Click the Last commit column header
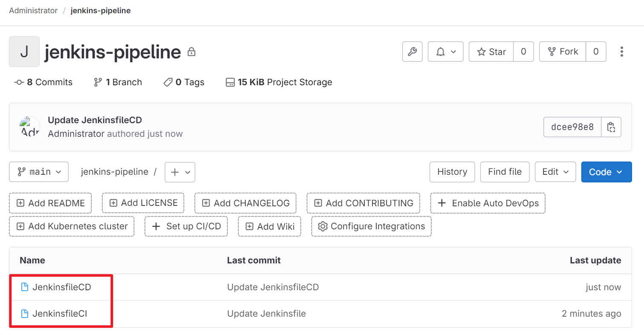Screen dimensions: 644x335 click(x=254, y=260)
